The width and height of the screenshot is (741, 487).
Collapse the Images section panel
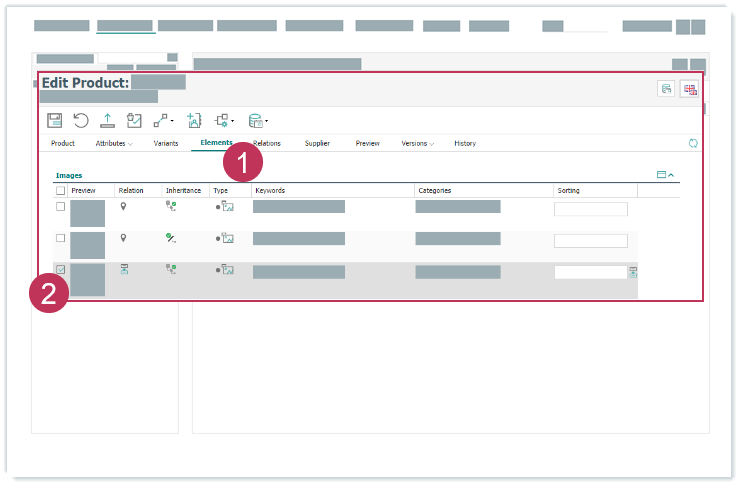671,175
